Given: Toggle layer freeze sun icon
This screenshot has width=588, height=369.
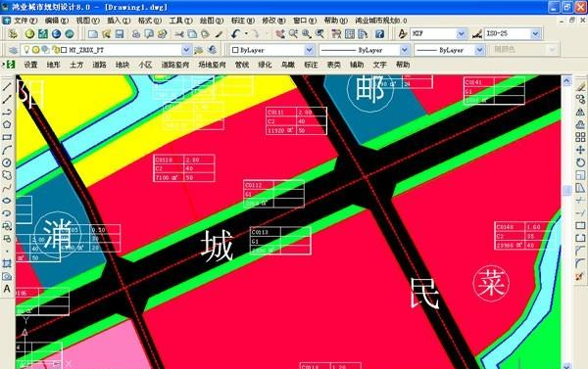Looking at the screenshot, I should tap(35, 50).
